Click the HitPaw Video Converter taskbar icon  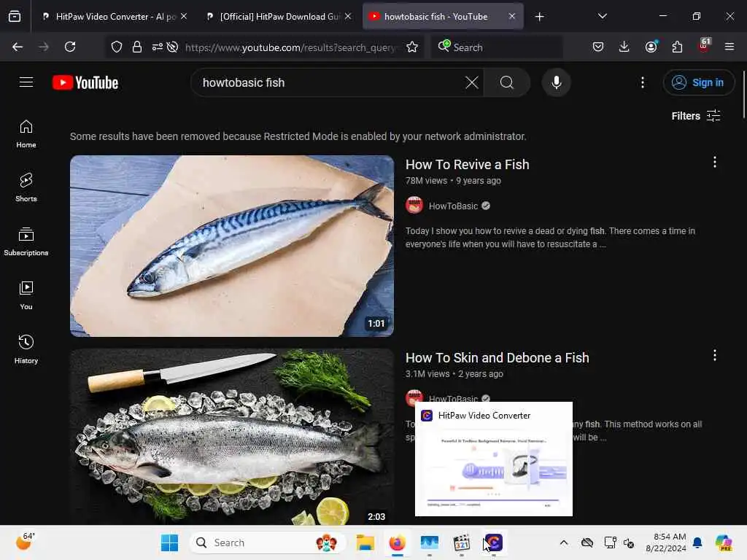(494, 542)
